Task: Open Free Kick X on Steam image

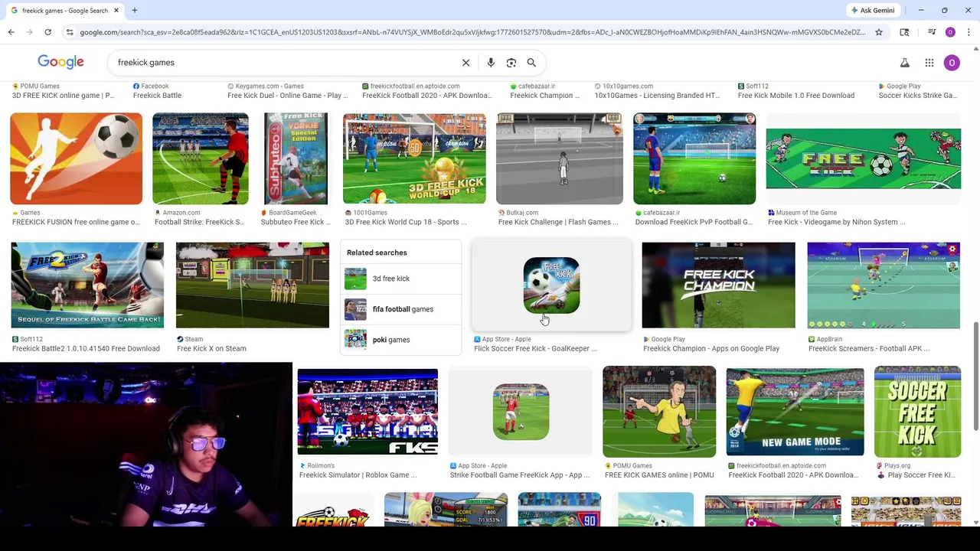Action: click(253, 285)
